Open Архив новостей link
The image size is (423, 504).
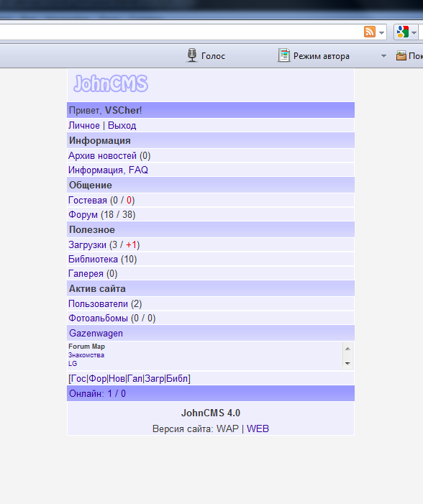[x=102, y=155]
